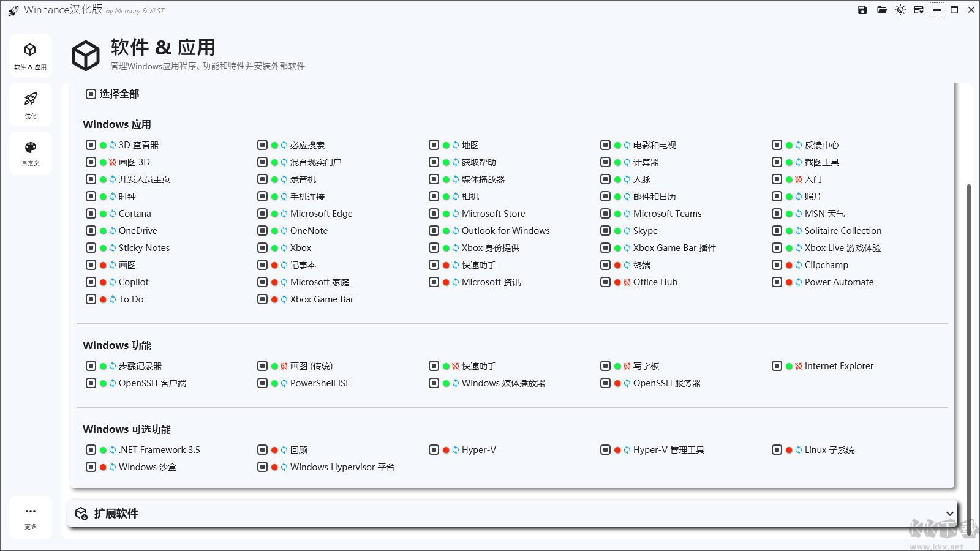Image resolution: width=980 pixels, height=551 pixels.
Task: Toggle the Sticky Notes checkbox
Action: pos(91,248)
